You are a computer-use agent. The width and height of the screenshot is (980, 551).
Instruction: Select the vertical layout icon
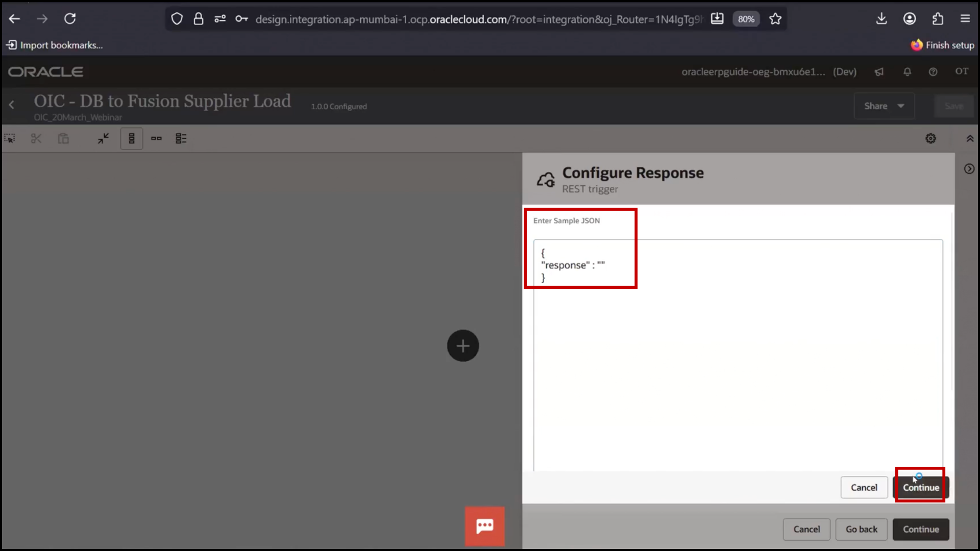[x=131, y=138]
